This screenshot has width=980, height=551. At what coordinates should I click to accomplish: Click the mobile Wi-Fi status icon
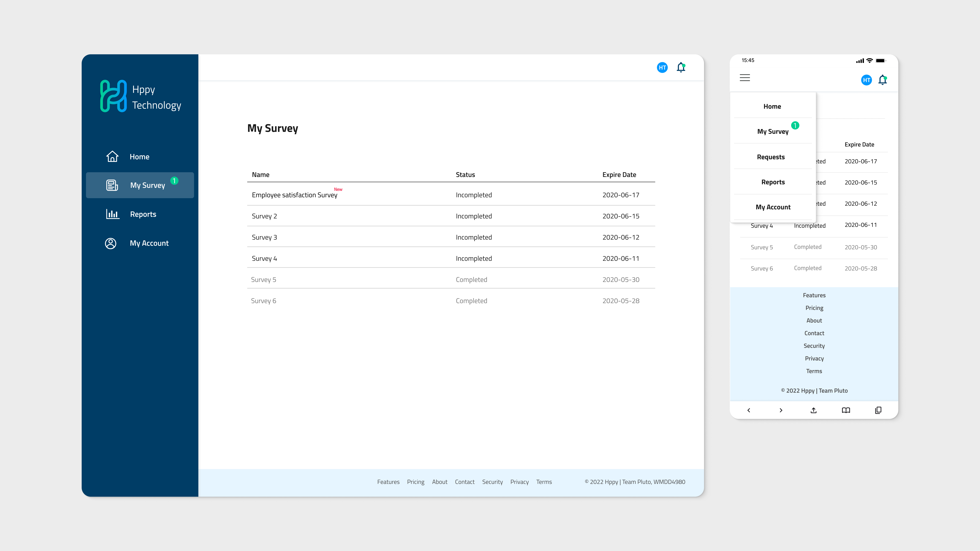click(870, 61)
